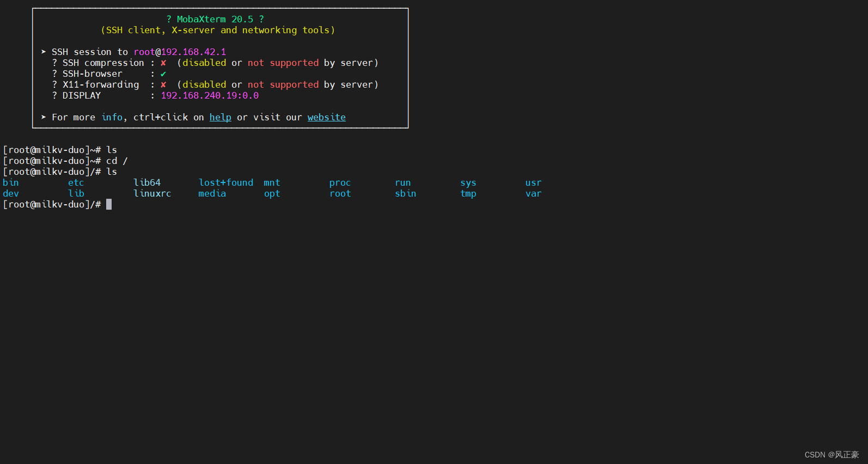The image size is (868, 464).
Task: Click the 'usr' directory entry
Action: (x=534, y=182)
